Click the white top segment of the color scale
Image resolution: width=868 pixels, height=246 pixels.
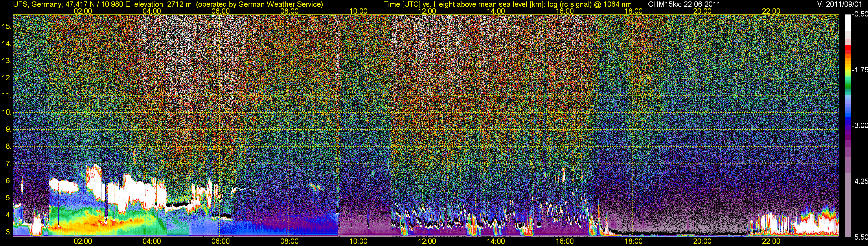(x=848, y=23)
